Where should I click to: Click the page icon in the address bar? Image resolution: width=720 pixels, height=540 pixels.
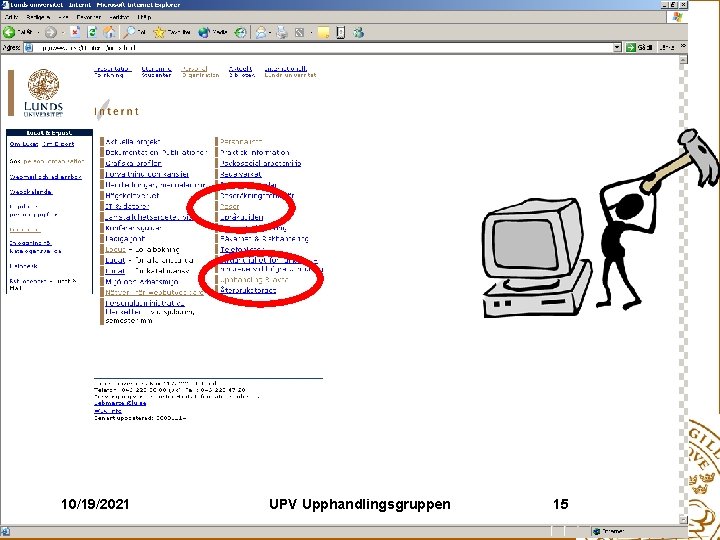click(x=29, y=47)
